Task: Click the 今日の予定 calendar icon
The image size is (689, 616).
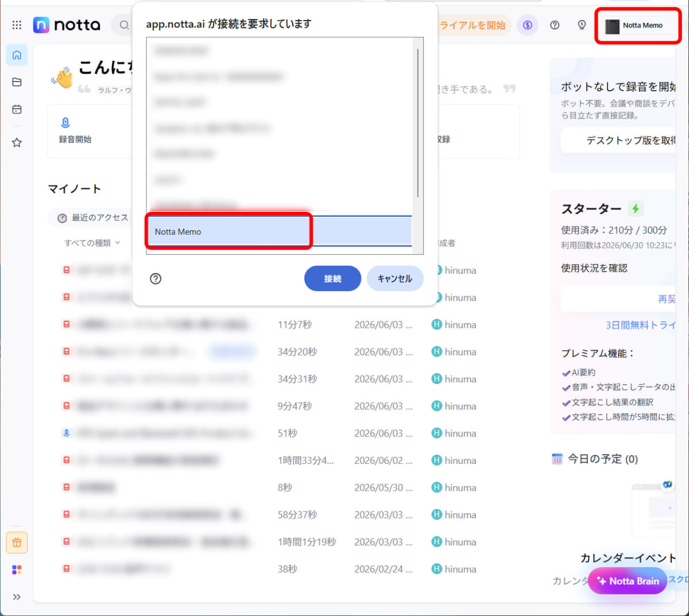Action: coord(557,459)
